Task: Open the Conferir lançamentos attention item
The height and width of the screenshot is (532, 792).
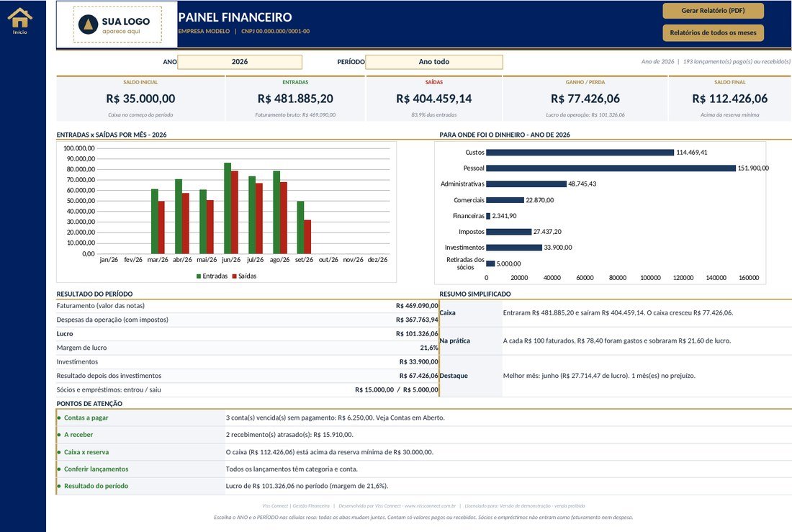Action: point(96,469)
